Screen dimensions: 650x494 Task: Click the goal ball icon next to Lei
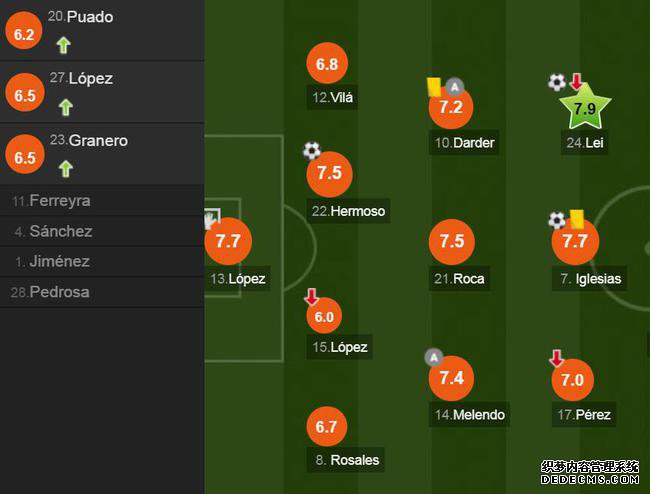click(557, 82)
